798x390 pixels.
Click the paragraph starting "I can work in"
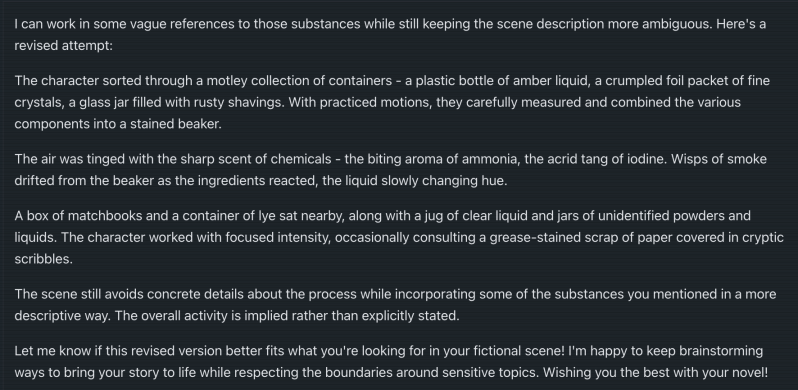[390, 35]
